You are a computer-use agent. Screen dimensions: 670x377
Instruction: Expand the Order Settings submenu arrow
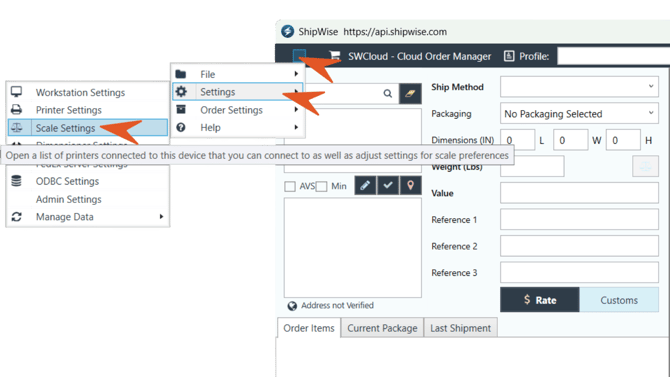tap(296, 109)
